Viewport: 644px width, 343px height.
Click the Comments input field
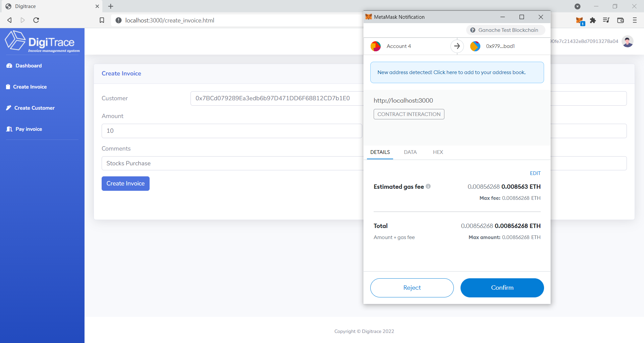tap(232, 163)
